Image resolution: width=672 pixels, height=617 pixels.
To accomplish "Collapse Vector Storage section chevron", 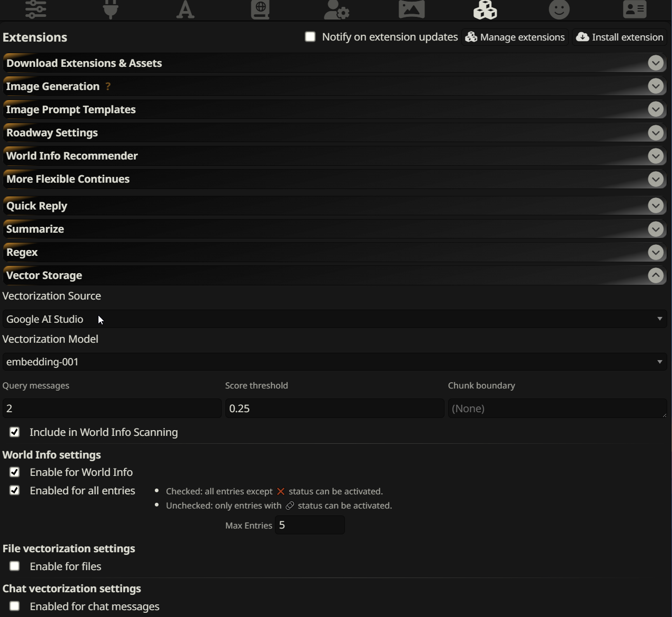I will pos(656,275).
